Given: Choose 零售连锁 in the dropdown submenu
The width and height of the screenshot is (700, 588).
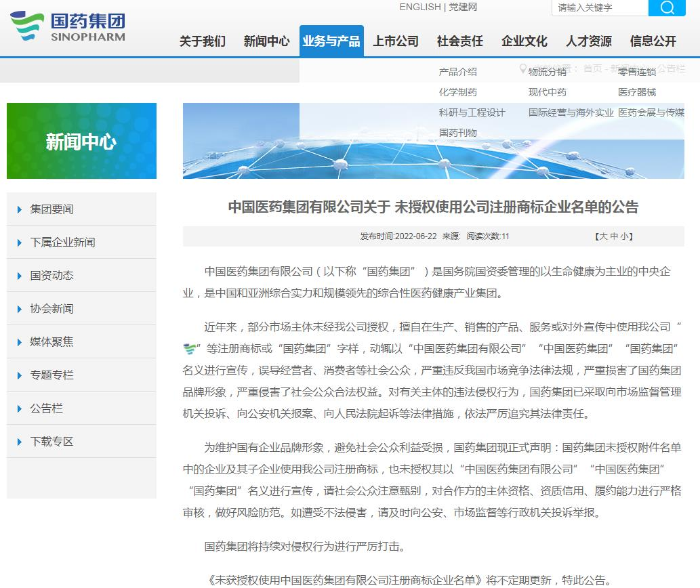Looking at the screenshot, I should tap(637, 72).
